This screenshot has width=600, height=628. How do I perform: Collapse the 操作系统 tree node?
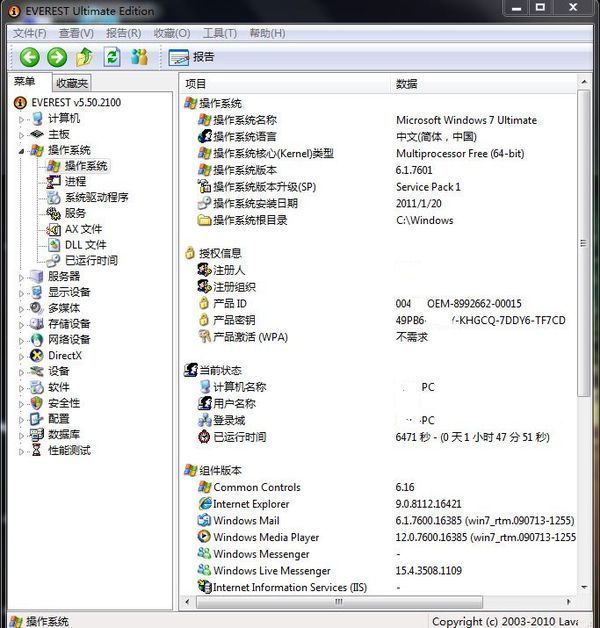pyautogui.click(x=21, y=151)
